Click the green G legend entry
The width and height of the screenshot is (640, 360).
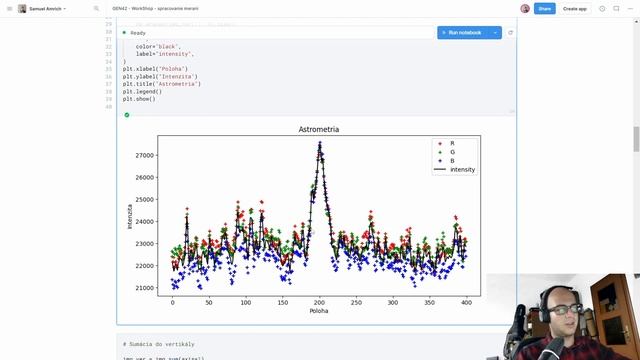point(446,152)
